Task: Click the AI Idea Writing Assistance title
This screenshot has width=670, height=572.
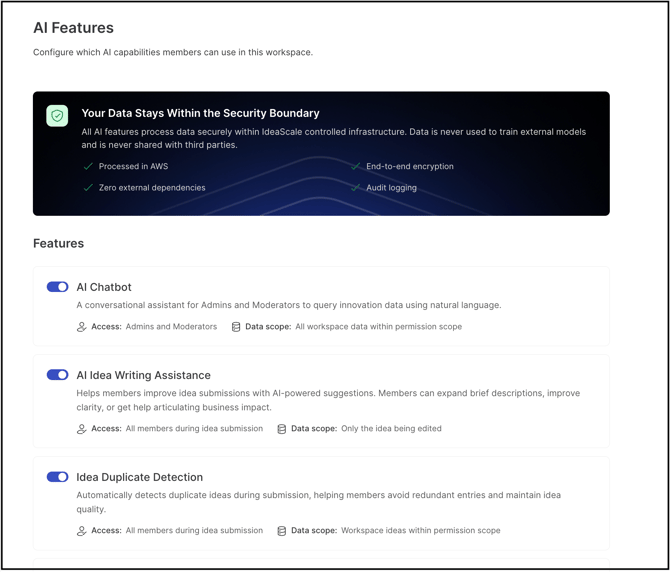Action: point(144,375)
